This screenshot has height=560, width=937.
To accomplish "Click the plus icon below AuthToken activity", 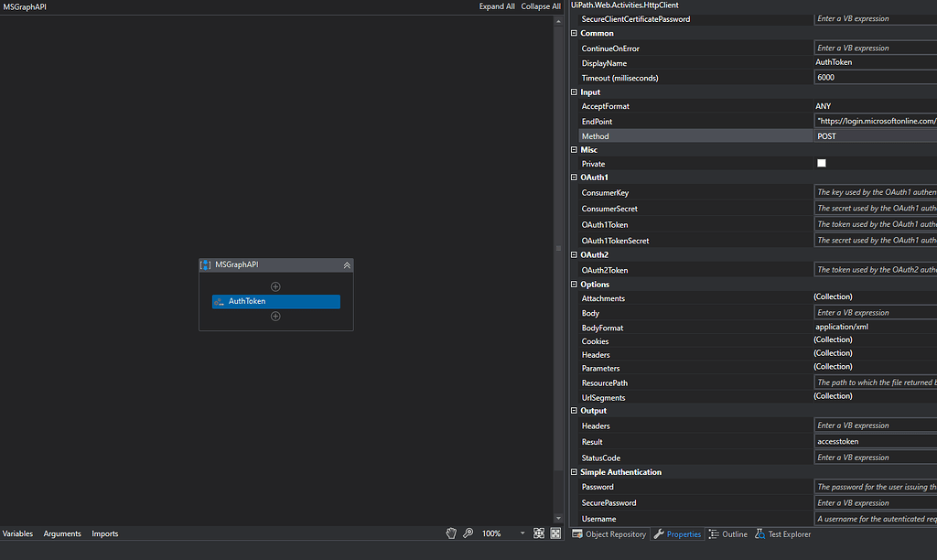I will (275, 316).
